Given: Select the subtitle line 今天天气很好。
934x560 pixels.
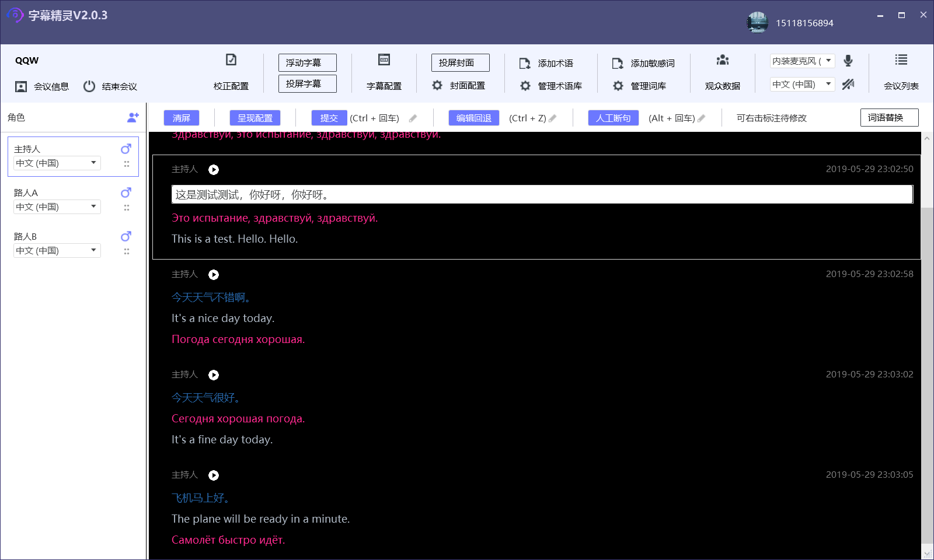Looking at the screenshot, I should [205, 398].
